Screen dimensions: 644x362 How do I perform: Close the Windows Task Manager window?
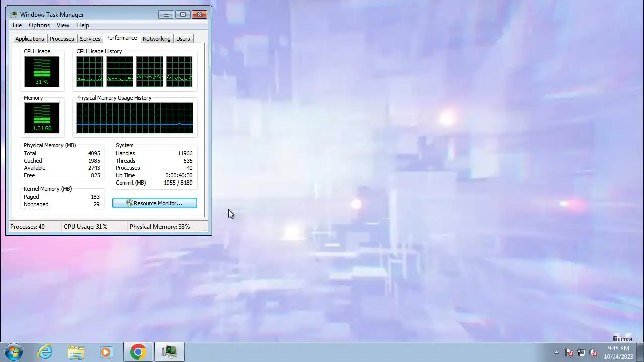[200, 15]
